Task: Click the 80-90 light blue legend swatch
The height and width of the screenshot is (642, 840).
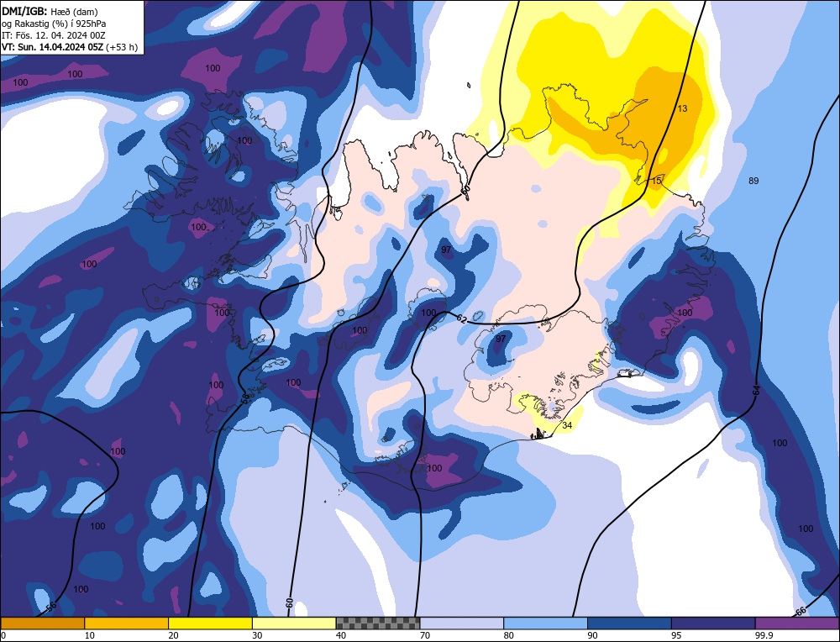Action: point(545,624)
